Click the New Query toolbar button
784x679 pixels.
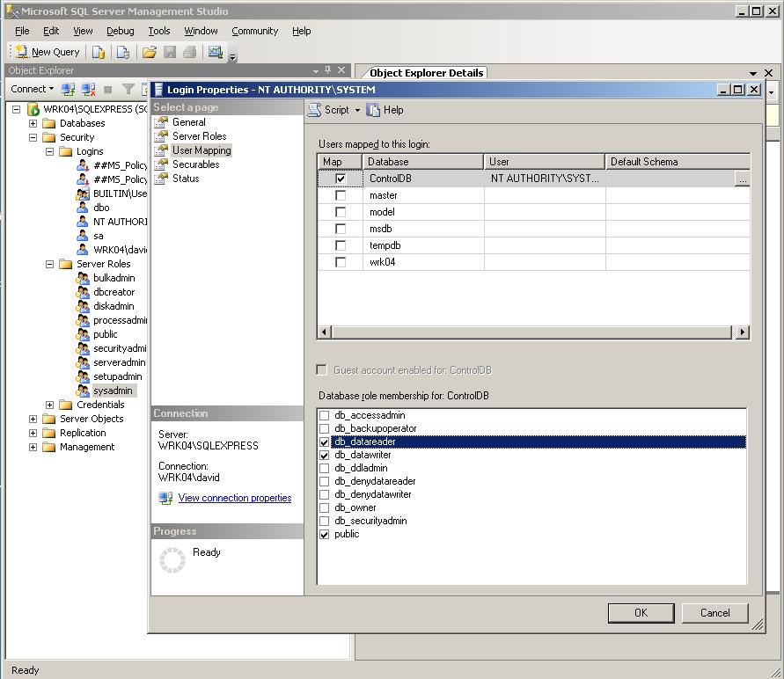48,52
